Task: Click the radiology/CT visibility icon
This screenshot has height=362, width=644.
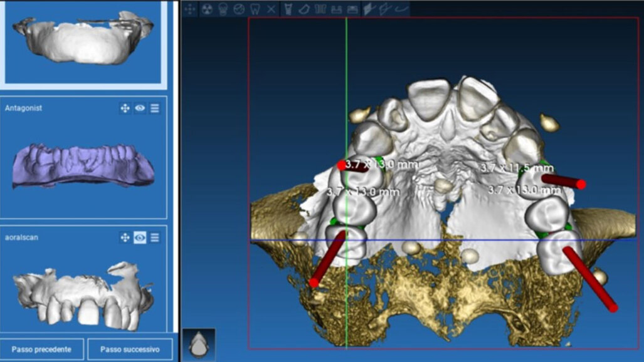Action: [x=208, y=9]
